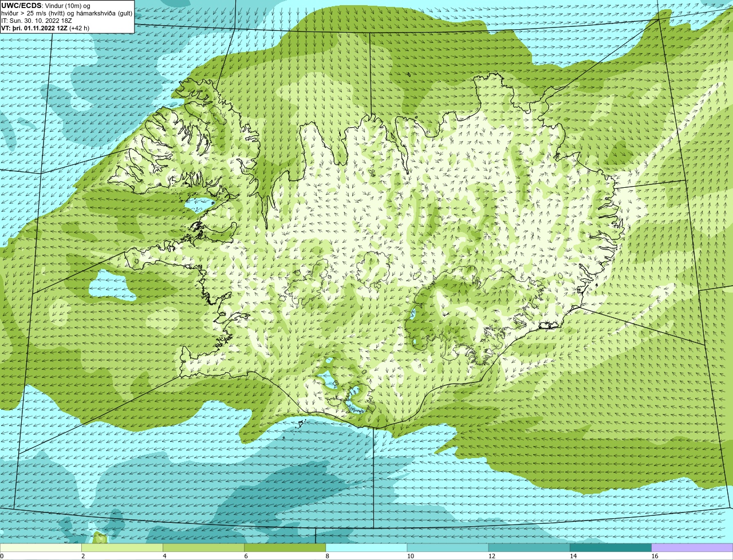This screenshot has height=560, width=733.
Task: Click the pale yellow 0–2 legend color segment
Action: [x=41, y=548]
